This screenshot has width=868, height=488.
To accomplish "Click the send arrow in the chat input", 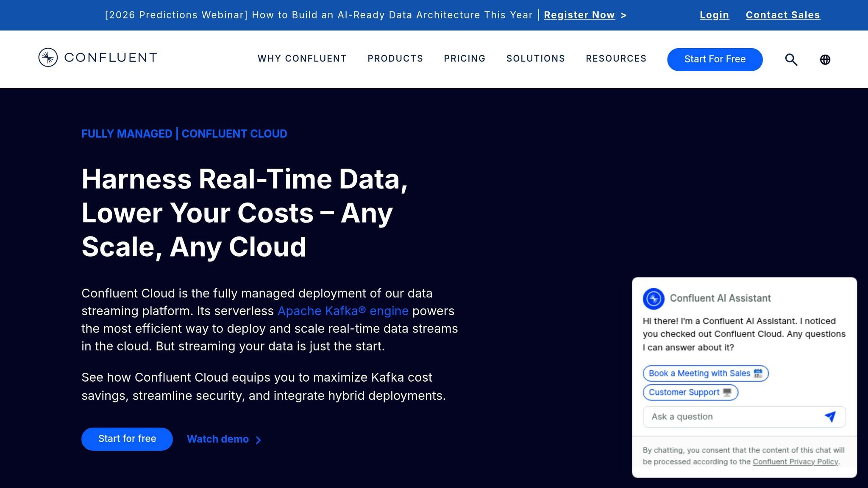I will coord(830,417).
